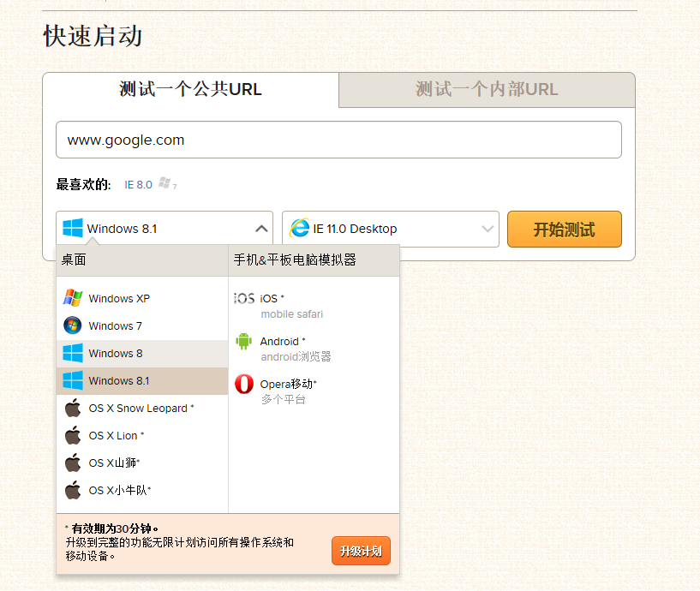The width and height of the screenshot is (700, 591).
Task: Select Opera移动 multi-platform option
Action: coord(314,391)
